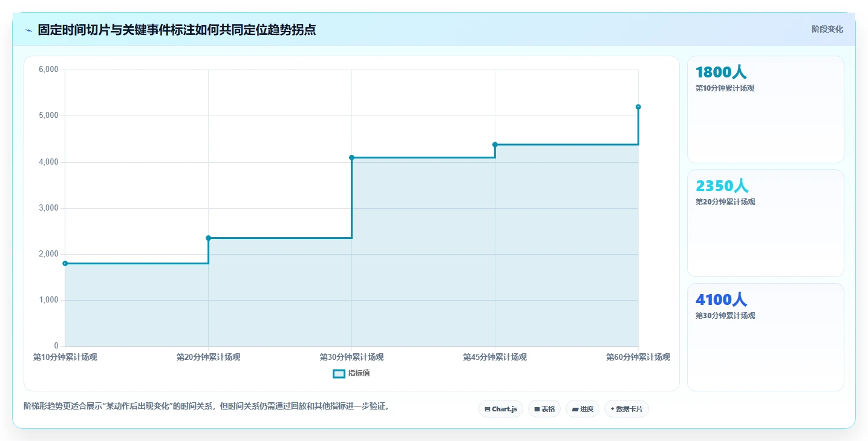Click the 指标值 legend color box
The height and width of the screenshot is (441, 868).
point(339,373)
